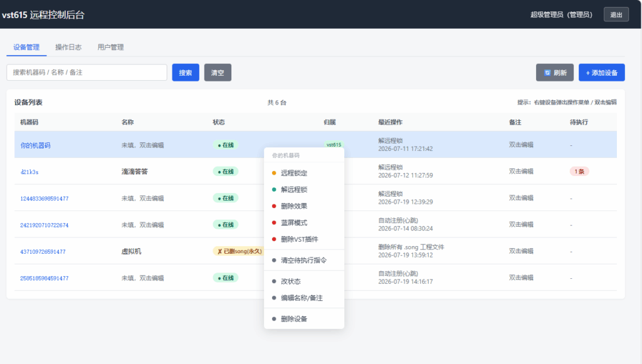This screenshot has height=364, width=642.
Task: Click the search box for 机器码 / 名称 / 备注
Action: [87, 73]
